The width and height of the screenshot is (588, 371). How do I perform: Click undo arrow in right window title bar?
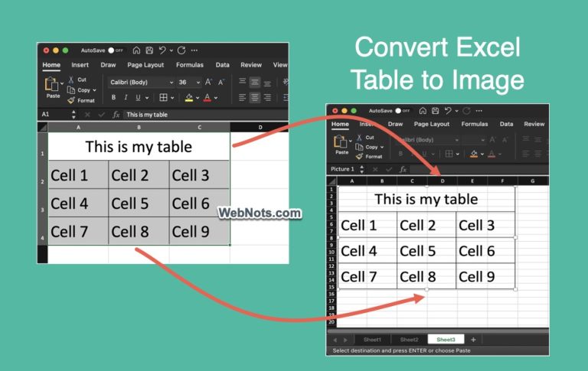point(448,111)
